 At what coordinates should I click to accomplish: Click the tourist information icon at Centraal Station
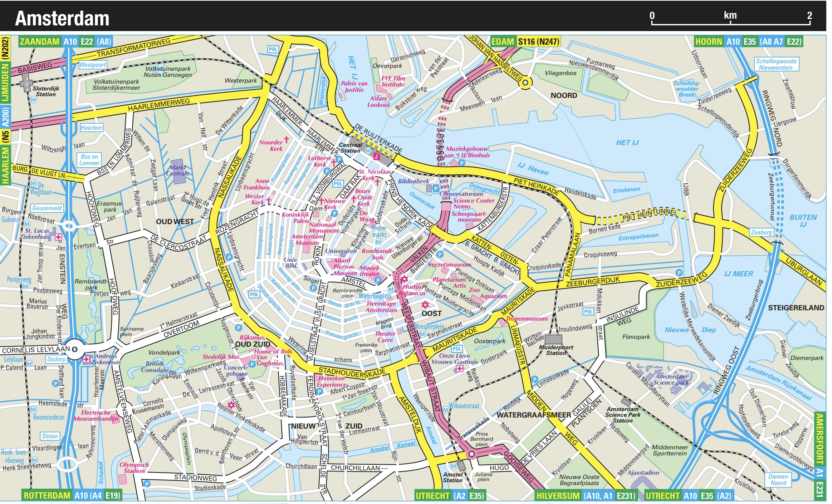click(376, 156)
